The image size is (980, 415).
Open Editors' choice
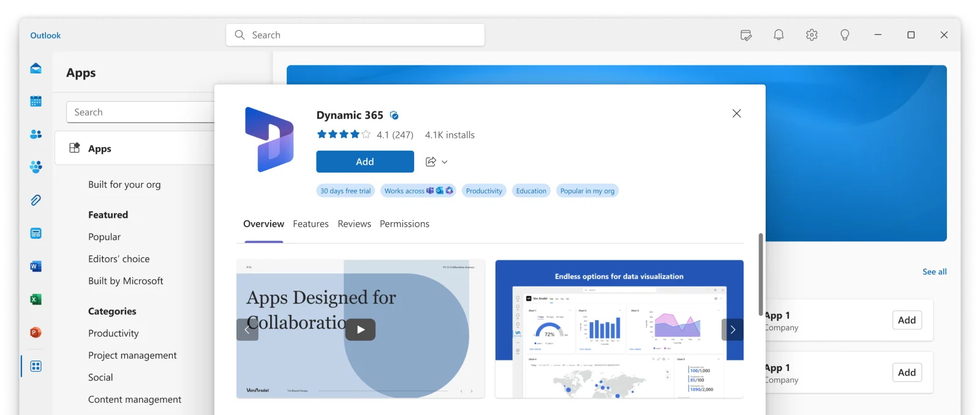tap(119, 259)
